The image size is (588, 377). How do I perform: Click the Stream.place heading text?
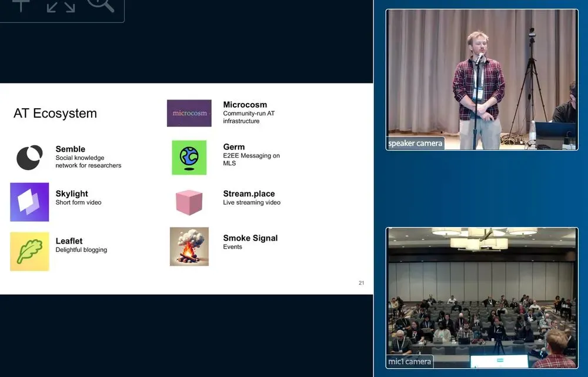point(249,193)
